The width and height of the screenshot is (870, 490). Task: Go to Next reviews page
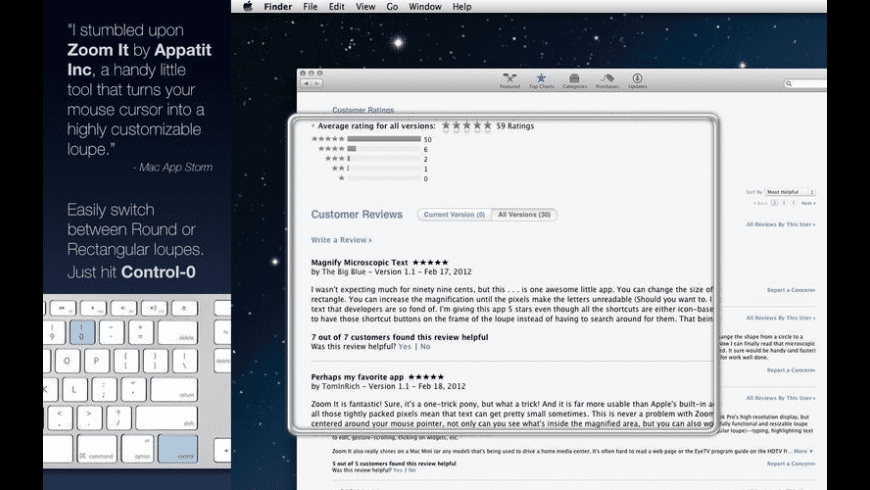click(808, 203)
